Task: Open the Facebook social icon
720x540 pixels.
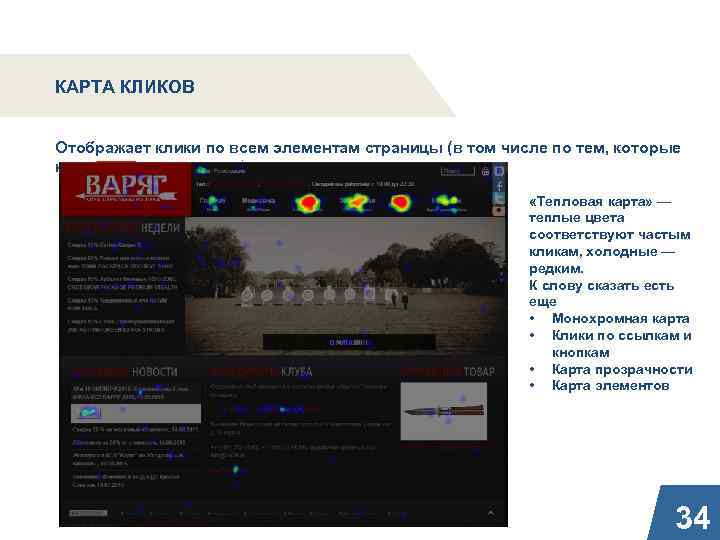Action: coord(499,186)
